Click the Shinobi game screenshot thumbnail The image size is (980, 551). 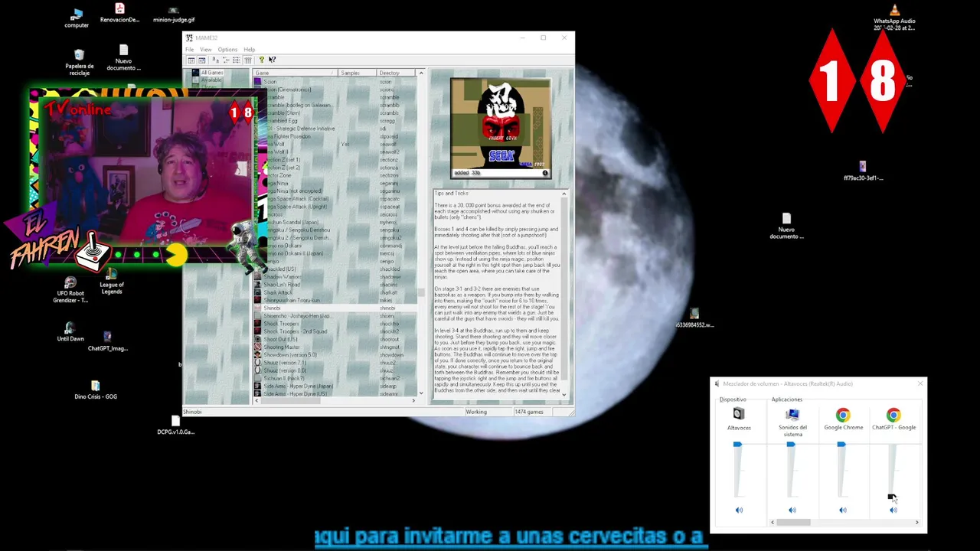[x=500, y=128]
